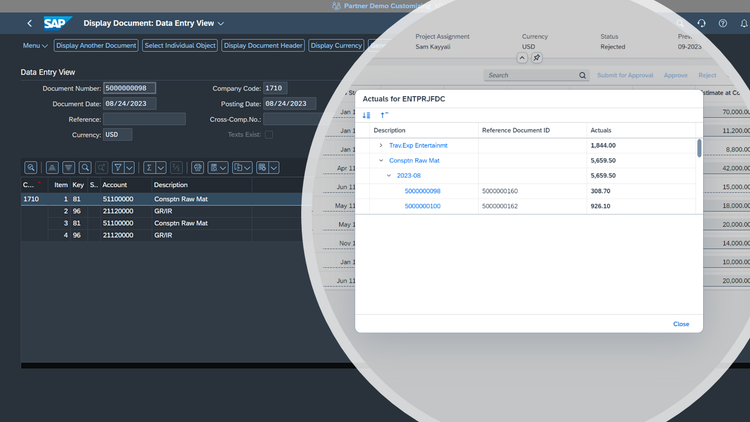Click the Posting Date field
Viewport: 750px width, 422px height.
tap(289, 104)
